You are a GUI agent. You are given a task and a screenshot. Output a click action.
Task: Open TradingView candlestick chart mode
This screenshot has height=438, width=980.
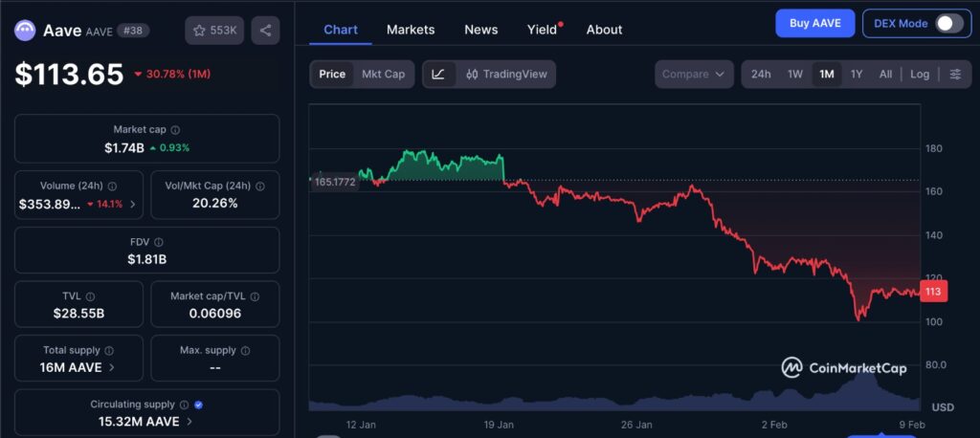pos(506,75)
